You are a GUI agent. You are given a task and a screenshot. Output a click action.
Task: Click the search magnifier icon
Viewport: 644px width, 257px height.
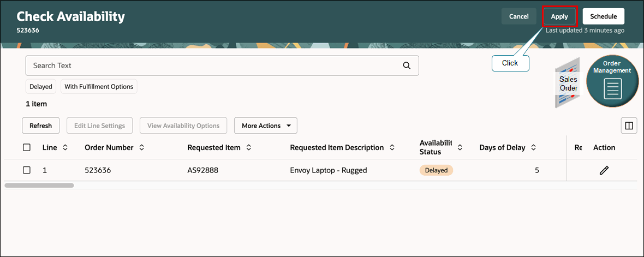(x=407, y=65)
